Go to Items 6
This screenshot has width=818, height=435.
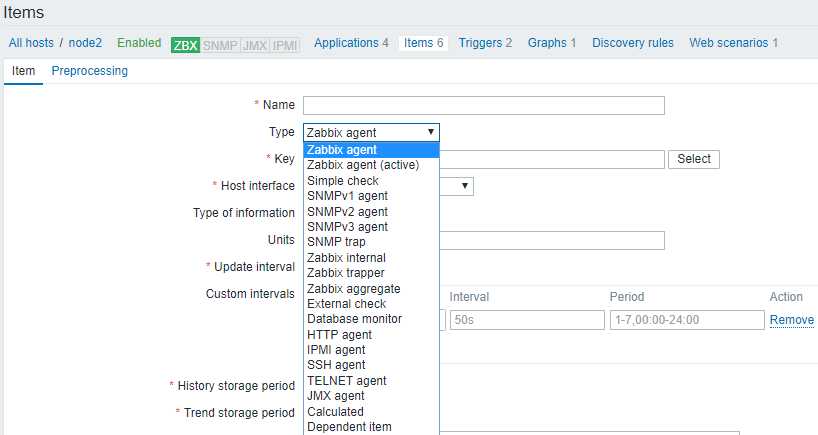424,43
